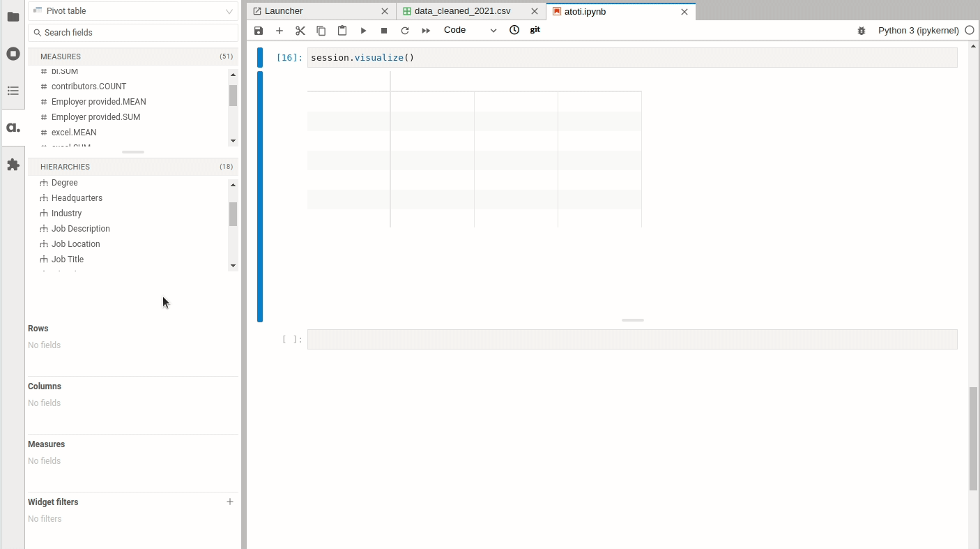Open the extension manager puzzle icon

pos(13,165)
